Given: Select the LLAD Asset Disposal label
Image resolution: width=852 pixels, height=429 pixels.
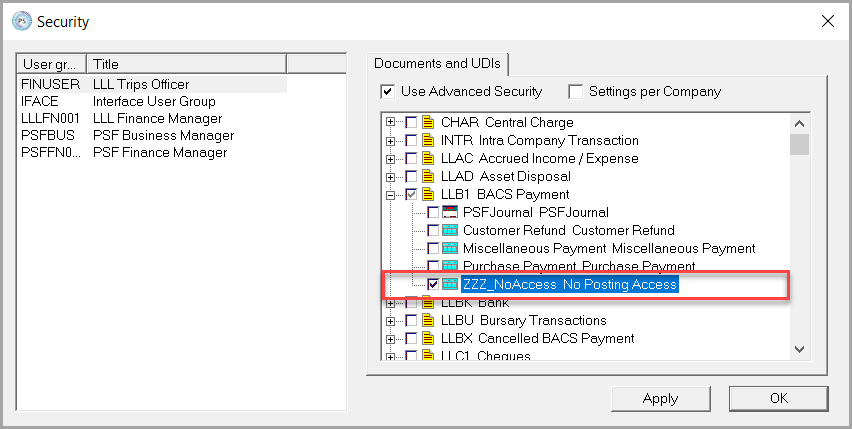Looking at the screenshot, I should click(x=506, y=176).
